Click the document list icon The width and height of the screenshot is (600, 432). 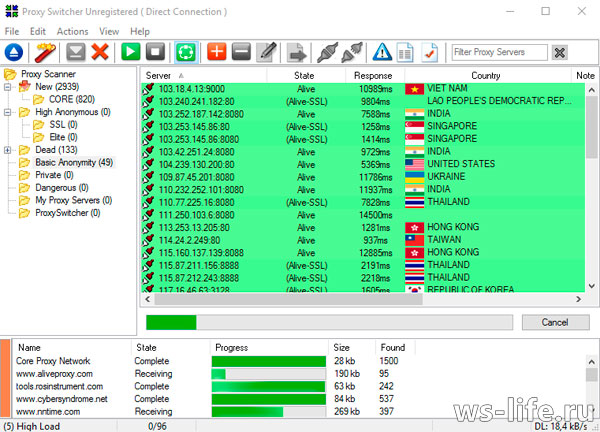pyautogui.click(x=405, y=53)
